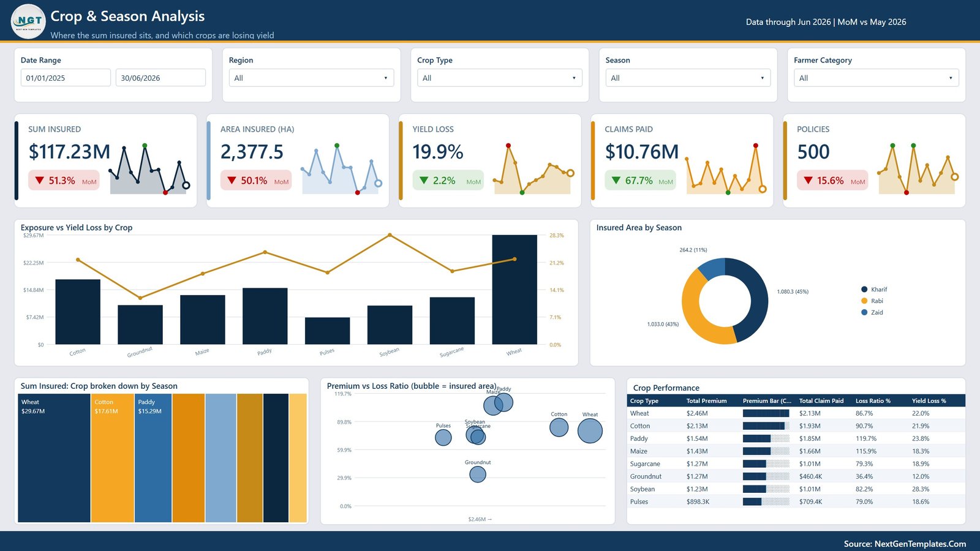Click Soybean yield loss 28.3% cell
Image resolution: width=980 pixels, height=551 pixels.
[921, 489]
